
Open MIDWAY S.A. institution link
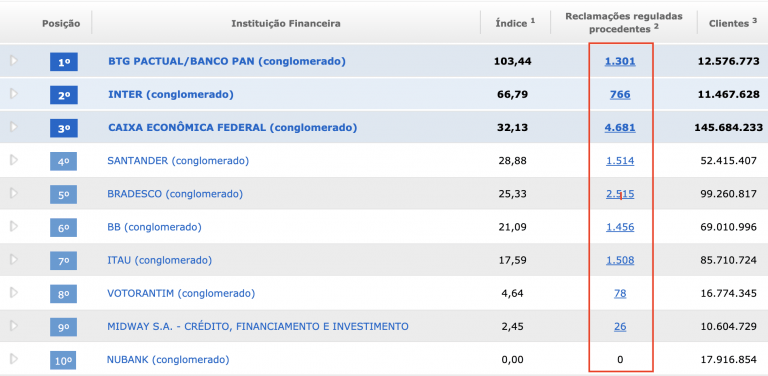(258, 326)
